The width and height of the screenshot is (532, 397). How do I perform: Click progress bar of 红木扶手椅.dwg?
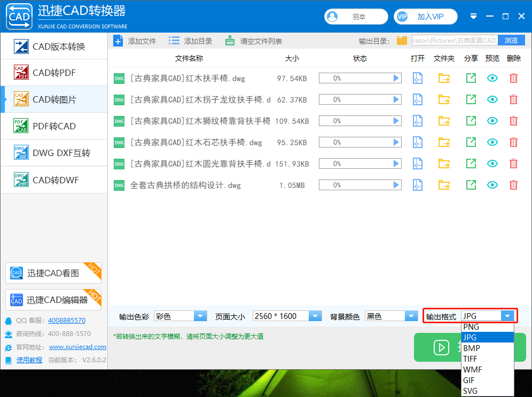360,78
